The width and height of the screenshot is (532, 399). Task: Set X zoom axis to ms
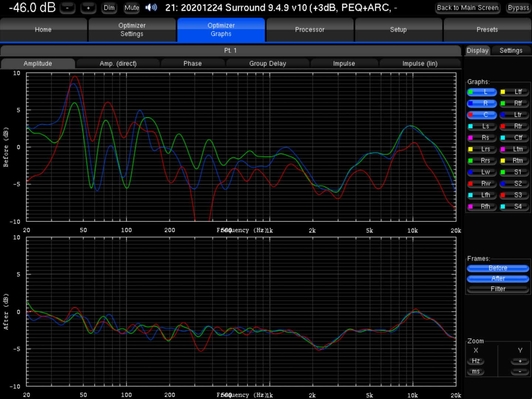476,372
